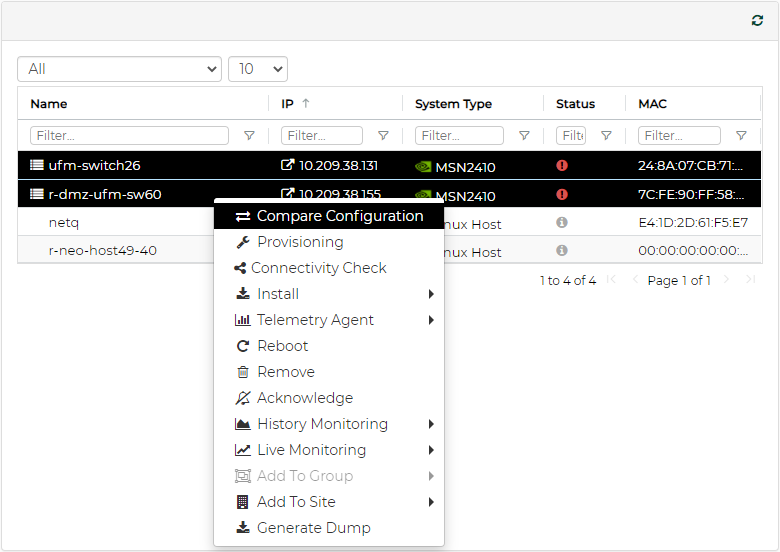Click the Install download icon

pos(243,293)
